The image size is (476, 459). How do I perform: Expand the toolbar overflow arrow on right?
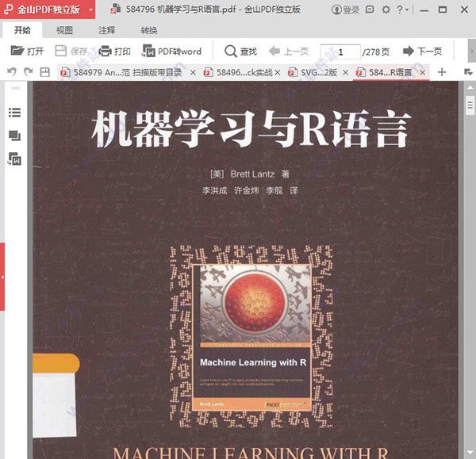tap(472, 52)
